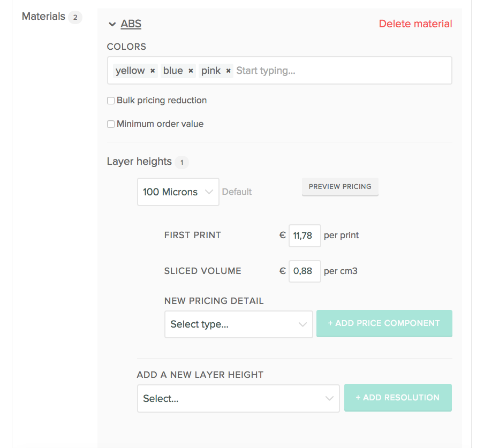The image size is (484, 448).
Task: Click the Preview Pricing button
Action: [340, 187]
